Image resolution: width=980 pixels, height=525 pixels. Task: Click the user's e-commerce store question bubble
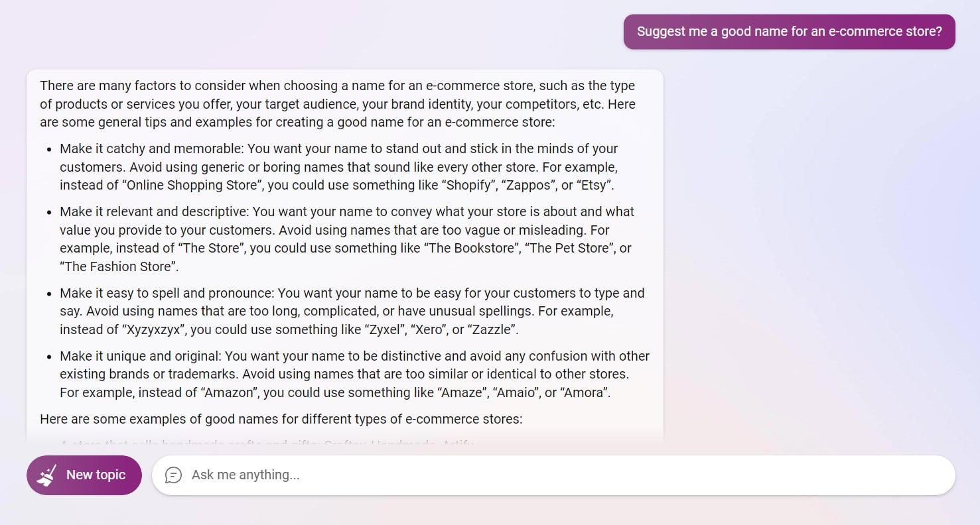[x=789, y=32]
